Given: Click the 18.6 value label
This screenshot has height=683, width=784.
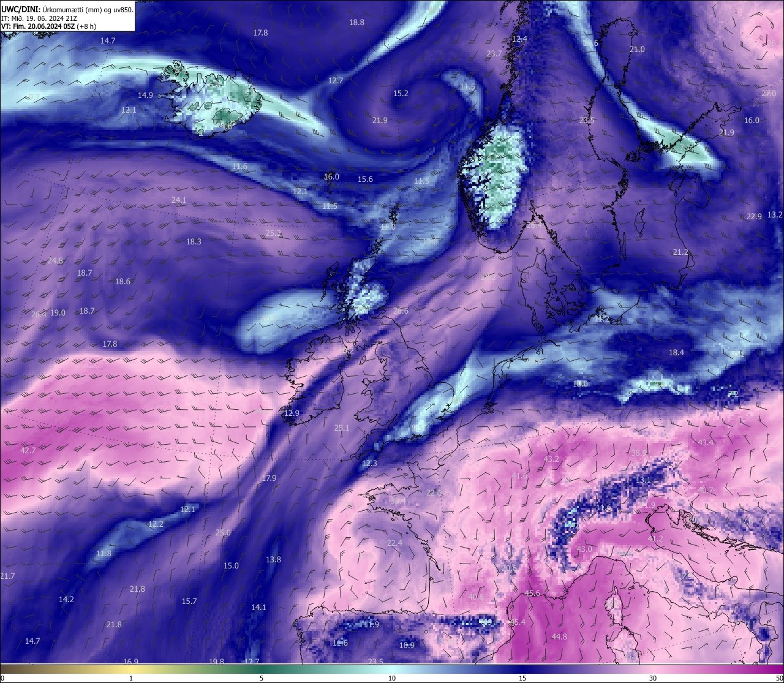Looking at the screenshot, I should coord(123,281).
